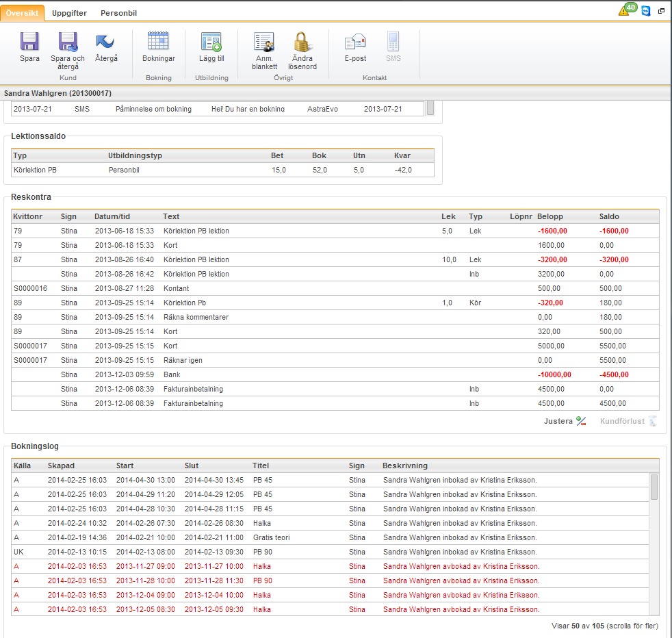Click the Spara save icon

click(x=29, y=42)
